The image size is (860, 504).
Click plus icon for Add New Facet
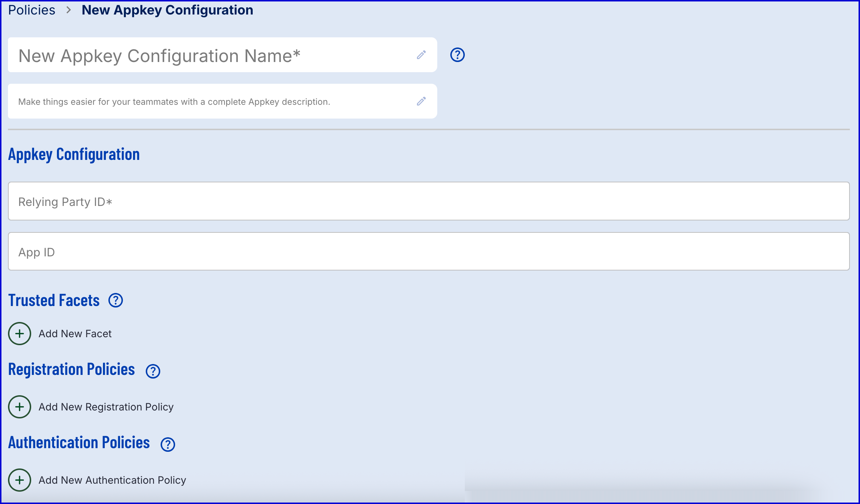[x=20, y=334]
